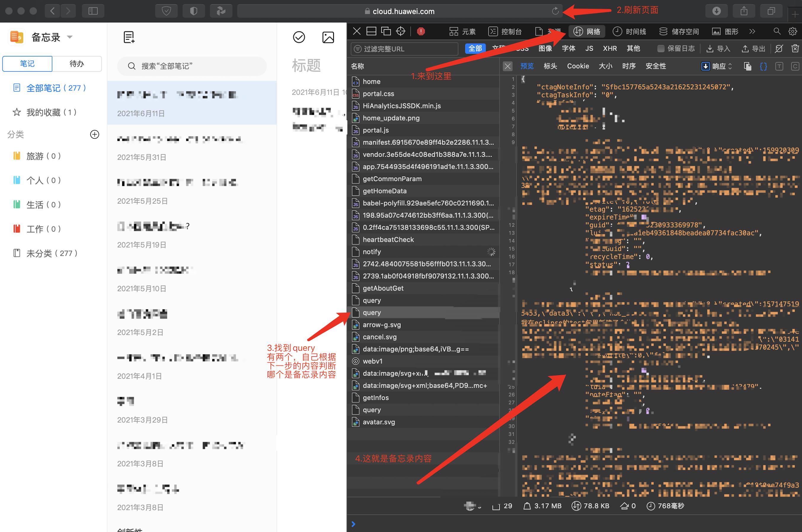802x532 pixels.
Task: Enable the Preserve Log (保留日志) checkbox
Action: pos(660,49)
